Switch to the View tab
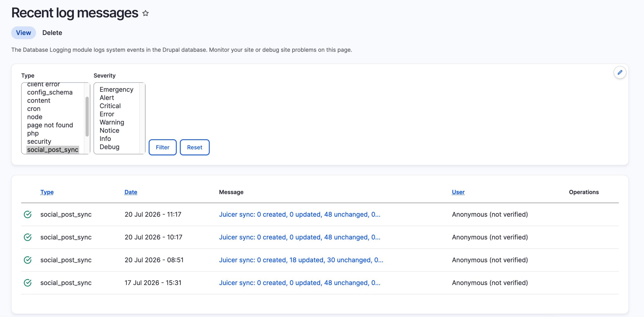The image size is (644, 317). (x=23, y=33)
